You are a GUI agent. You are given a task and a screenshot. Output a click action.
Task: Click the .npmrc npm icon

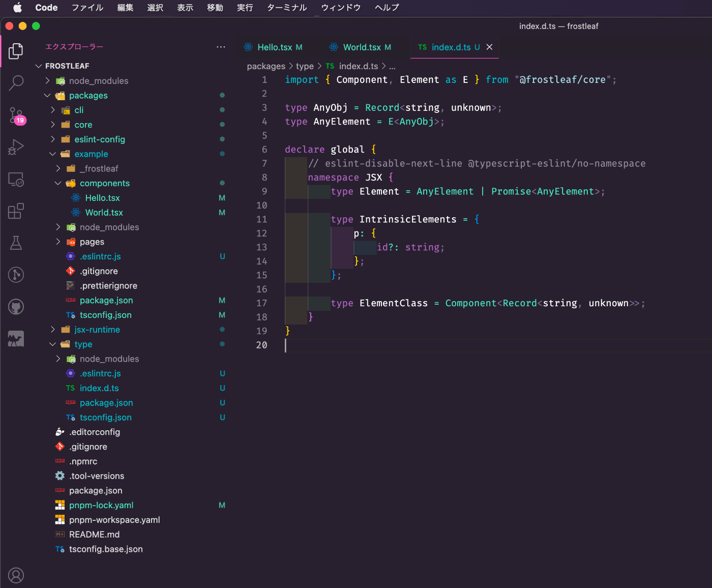tap(60, 461)
